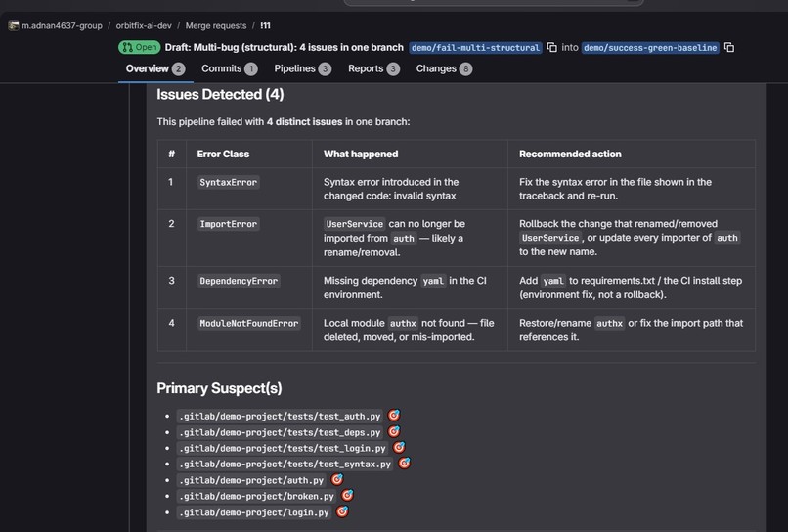This screenshot has width=788, height=532.
Task: Click target emoji beside test_deps.py
Action: click(x=393, y=431)
